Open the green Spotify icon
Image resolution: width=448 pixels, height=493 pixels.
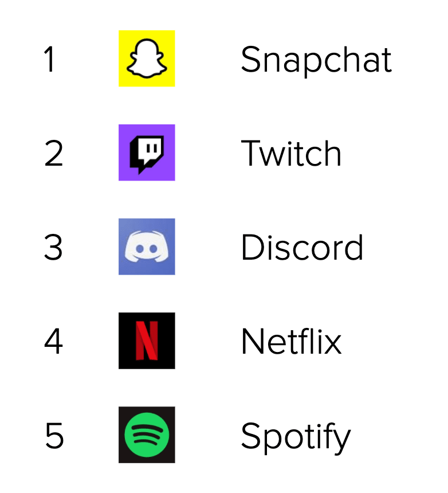(147, 435)
